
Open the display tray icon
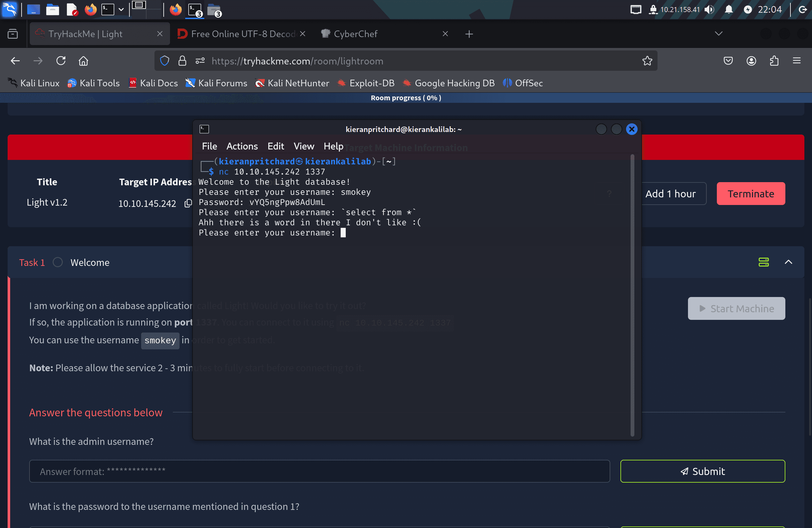[636, 9]
